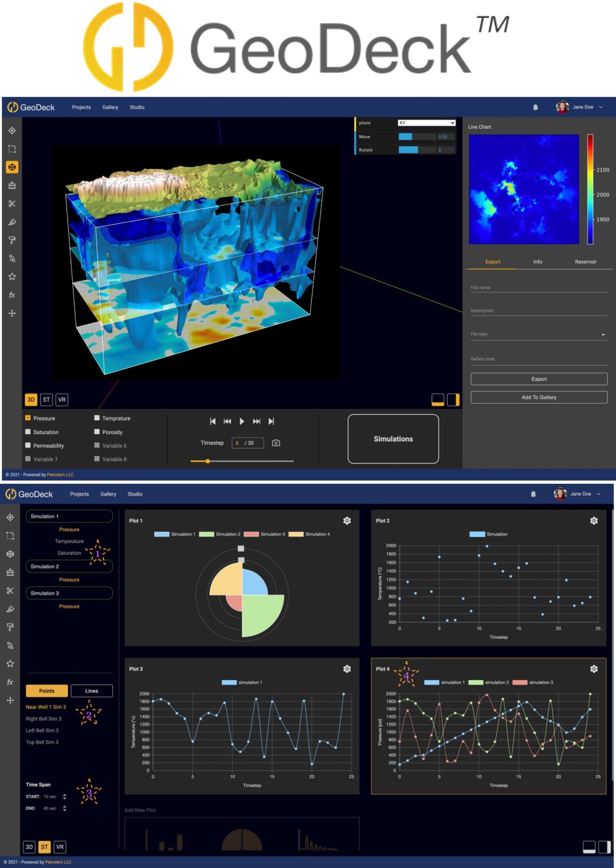Click the Timestep progress slider

pos(242,461)
